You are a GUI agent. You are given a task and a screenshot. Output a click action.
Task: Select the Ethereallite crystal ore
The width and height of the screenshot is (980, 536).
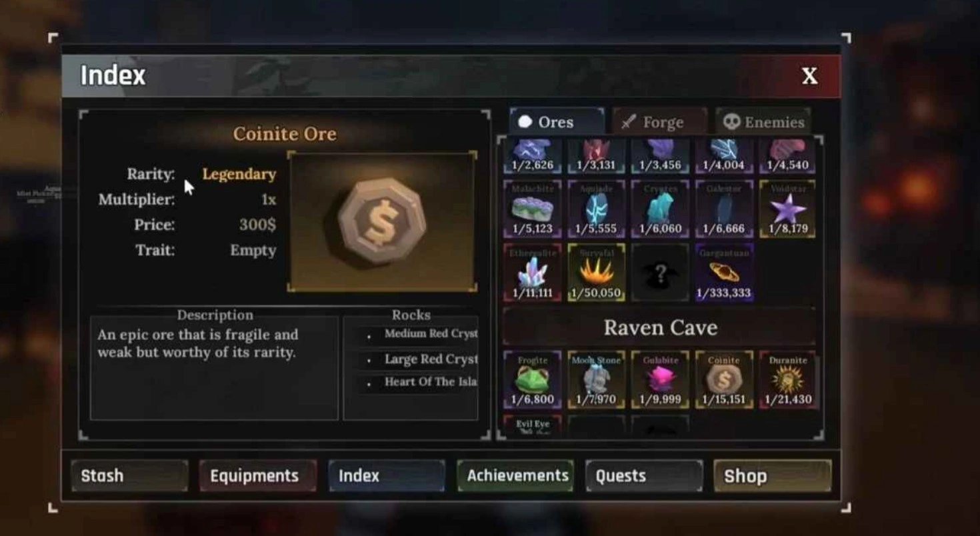click(x=533, y=273)
